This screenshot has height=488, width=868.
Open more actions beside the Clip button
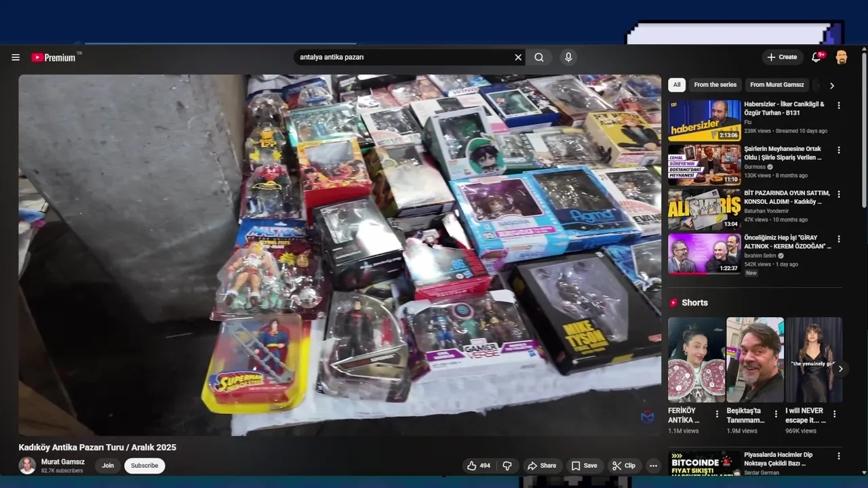[x=653, y=466]
